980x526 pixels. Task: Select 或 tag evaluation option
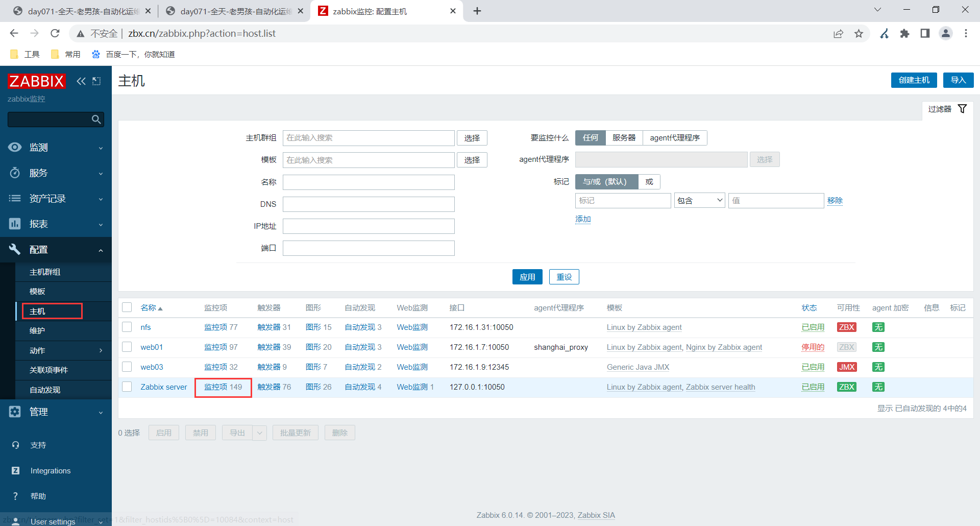(x=649, y=182)
